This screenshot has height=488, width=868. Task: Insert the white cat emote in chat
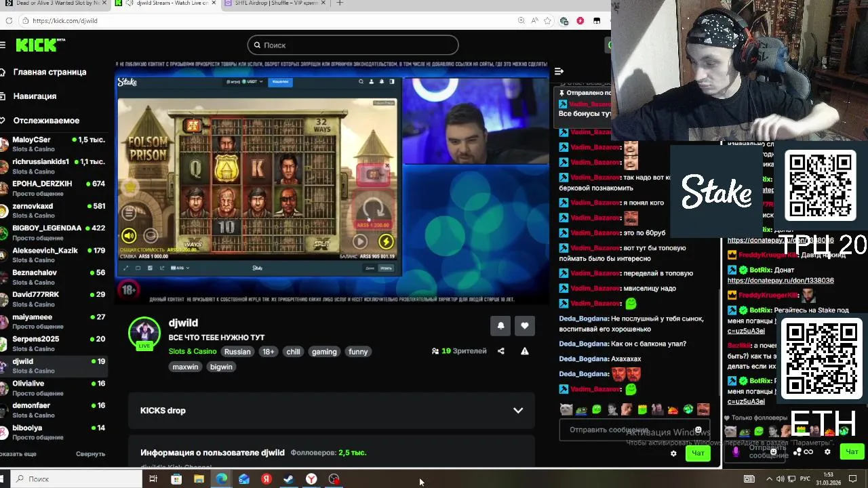tap(566, 409)
